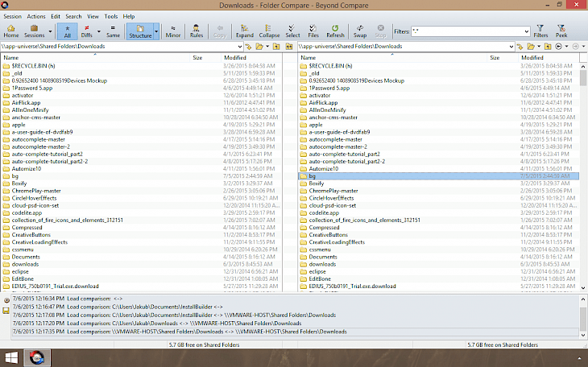Open the Structure dropdown arrow

(156, 31)
